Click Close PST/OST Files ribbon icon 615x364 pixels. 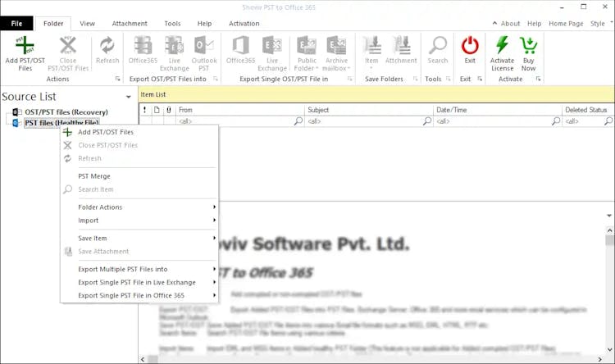point(68,45)
